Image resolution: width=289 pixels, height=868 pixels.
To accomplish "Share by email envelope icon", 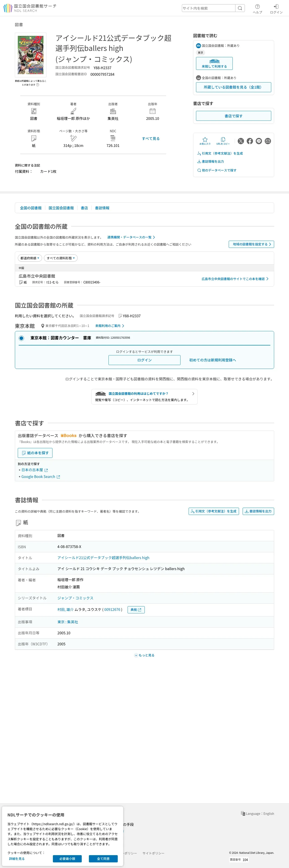I will point(268,141).
